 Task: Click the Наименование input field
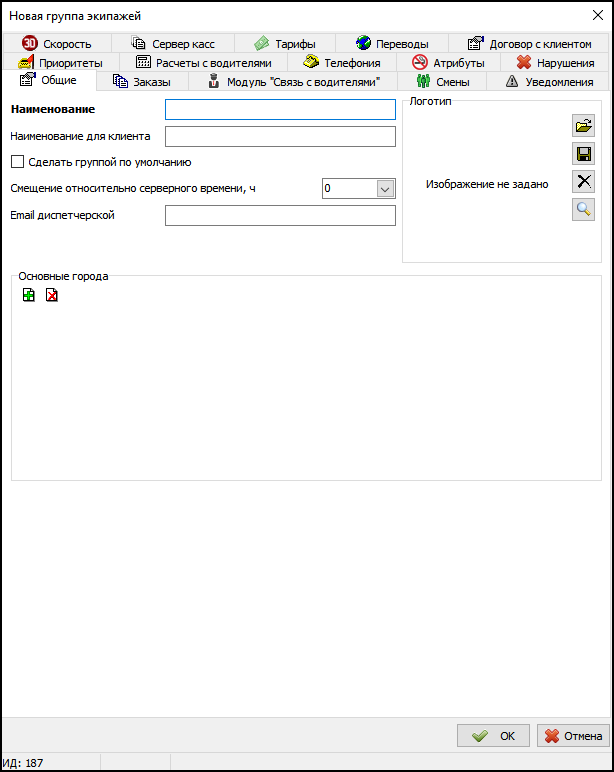point(280,109)
